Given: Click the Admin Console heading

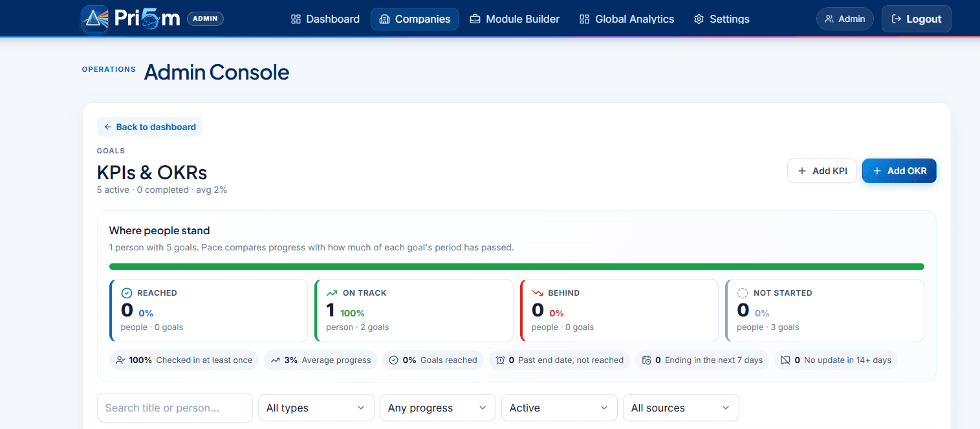Looking at the screenshot, I should [x=217, y=72].
